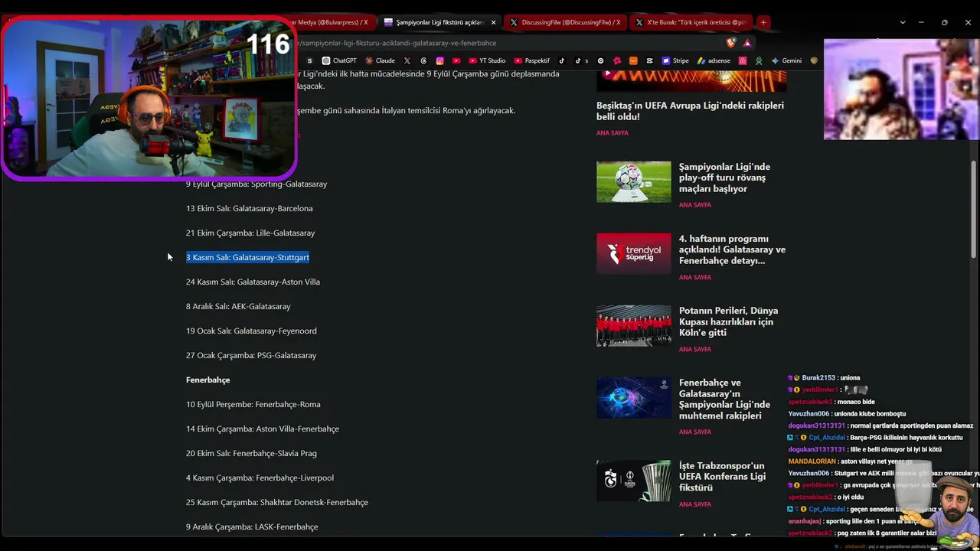The width and height of the screenshot is (980, 551).
Task: Click ANA SAYFA under muhtemel rakipleri article
Action: pyautogui.click(x=695, y=432)
